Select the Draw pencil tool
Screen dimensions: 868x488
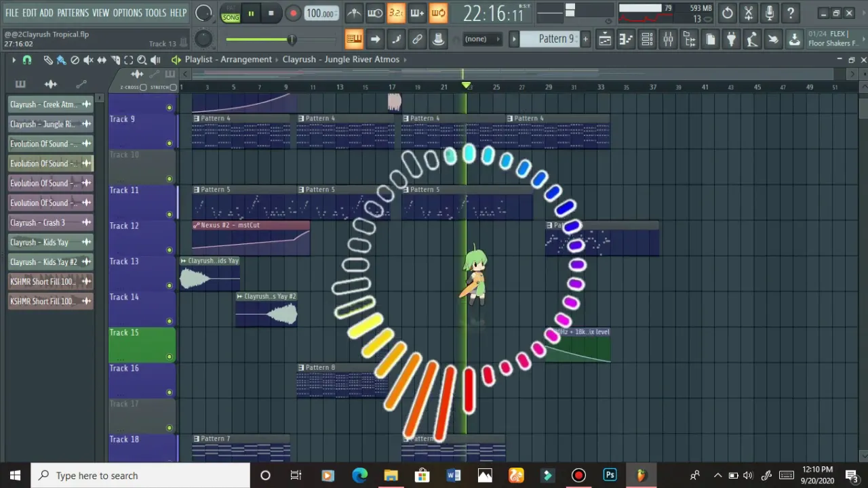click(x=47, y=60)
